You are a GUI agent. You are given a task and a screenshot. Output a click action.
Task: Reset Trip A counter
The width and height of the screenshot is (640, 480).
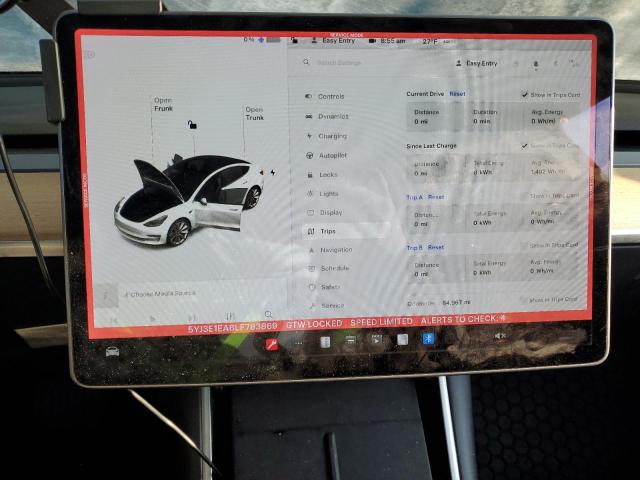pos(436,197)
